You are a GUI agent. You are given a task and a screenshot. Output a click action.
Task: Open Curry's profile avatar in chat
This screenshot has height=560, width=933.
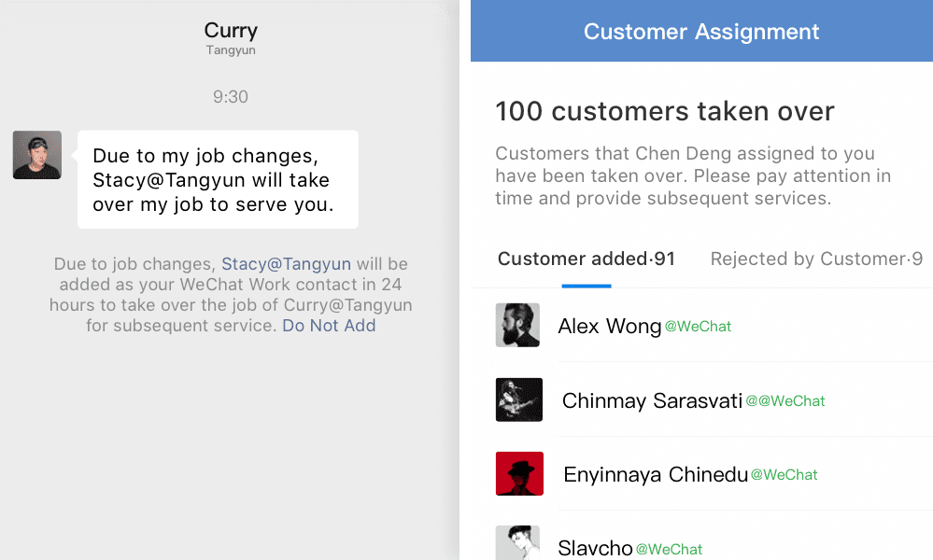[37, 155]
